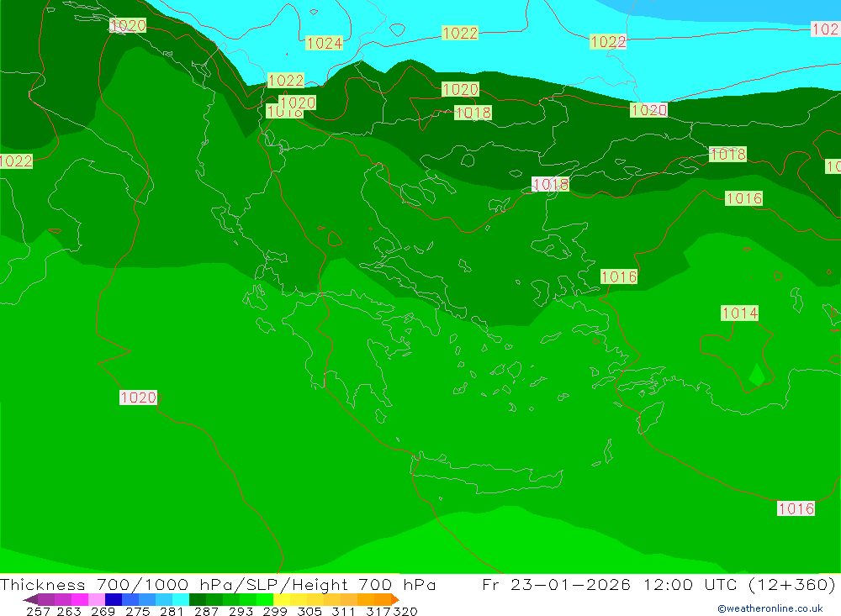Click the legend value 305
841x616 pixels.
[x=309, y=611]
